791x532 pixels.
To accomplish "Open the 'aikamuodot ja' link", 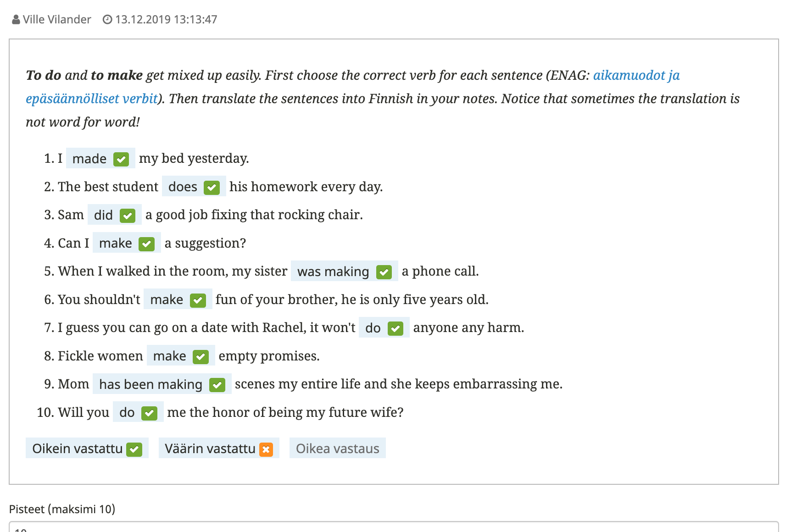I will [x=636, y=75].
